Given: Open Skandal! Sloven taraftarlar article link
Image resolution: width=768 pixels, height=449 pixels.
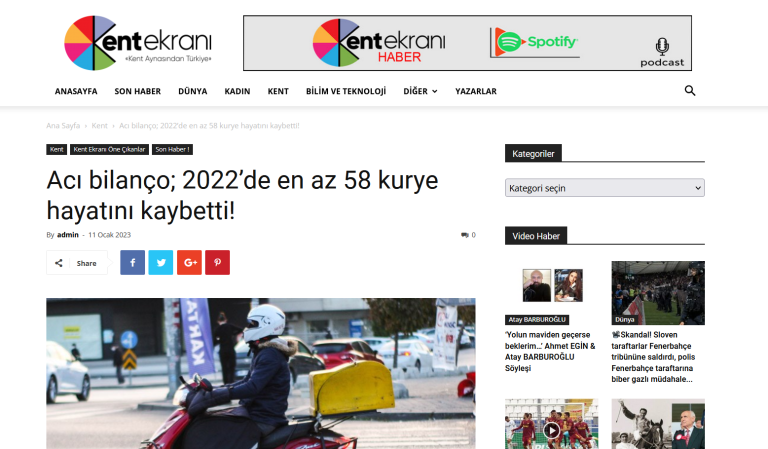Looking at the screenshot, I should 653,357.
